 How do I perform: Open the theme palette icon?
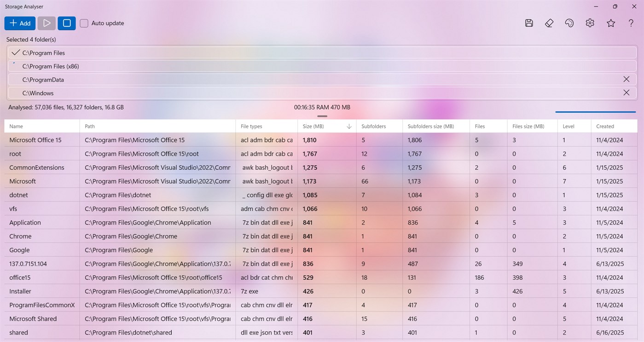click(569, 23)
